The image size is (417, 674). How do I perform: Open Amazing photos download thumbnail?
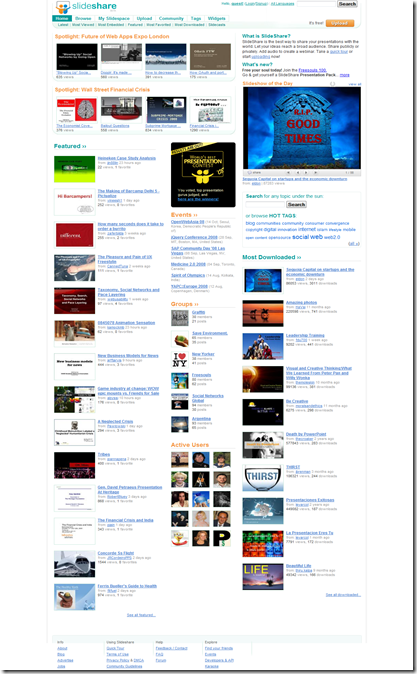click(263, 313)
